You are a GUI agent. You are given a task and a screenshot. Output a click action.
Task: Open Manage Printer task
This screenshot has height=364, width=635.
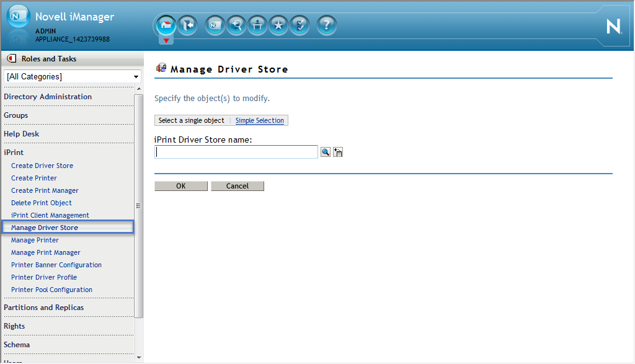35,240
